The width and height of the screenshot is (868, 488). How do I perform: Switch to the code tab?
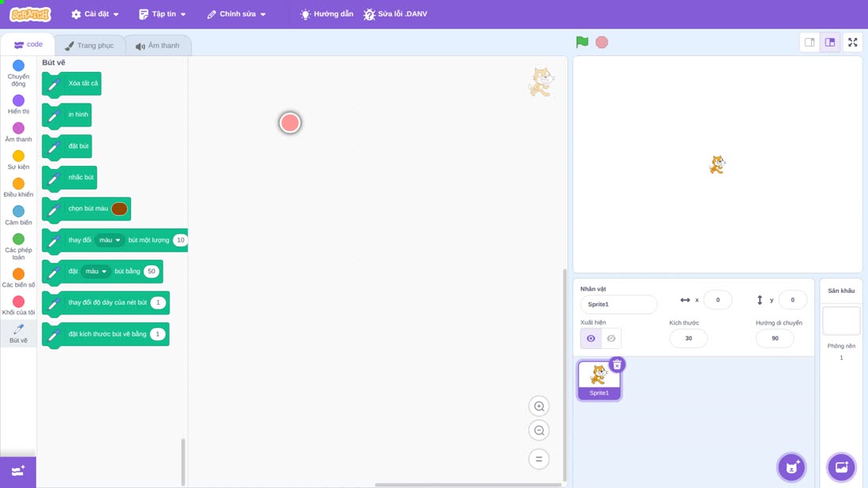(28, 44)
